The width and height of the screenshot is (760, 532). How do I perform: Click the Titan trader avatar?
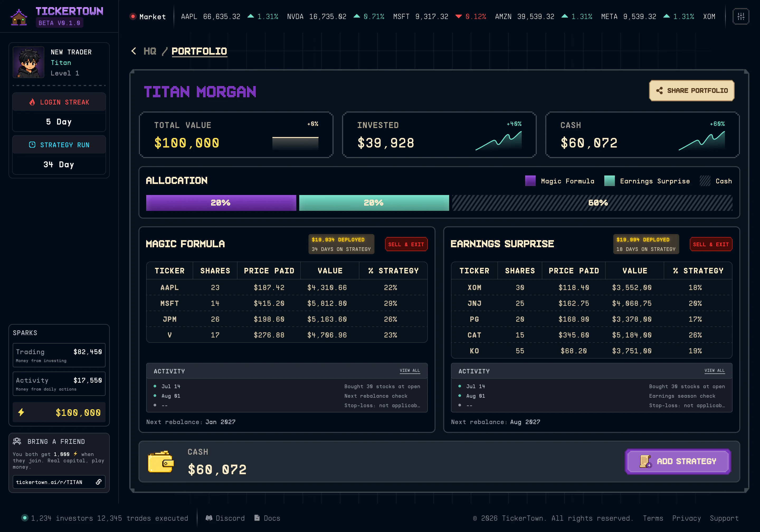28,62
